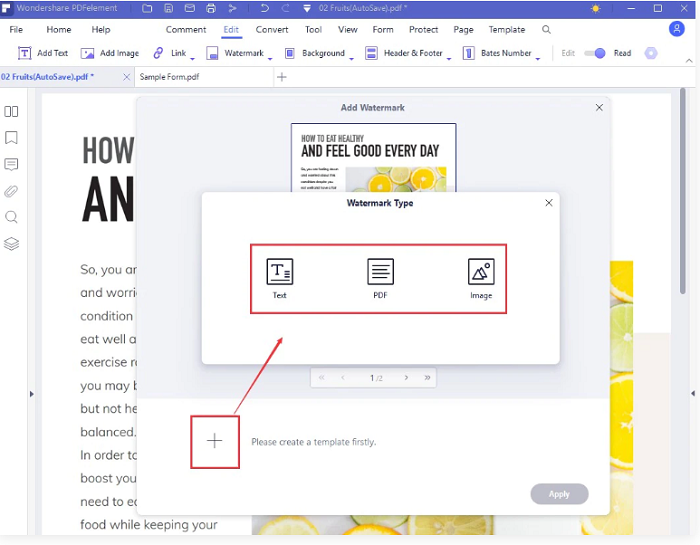Switch to the Tool tab
The height and width of the screenshot is (545, 700).
coord(313,29)
